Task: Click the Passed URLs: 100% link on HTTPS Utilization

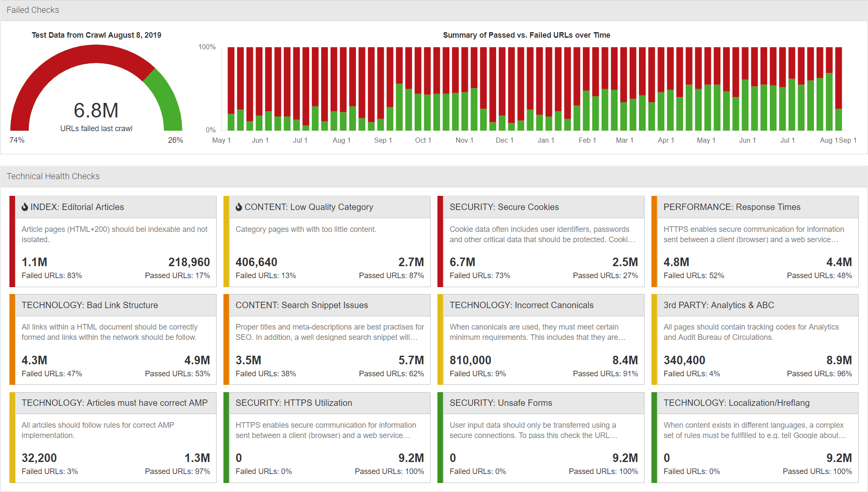Action: [389, 471]
